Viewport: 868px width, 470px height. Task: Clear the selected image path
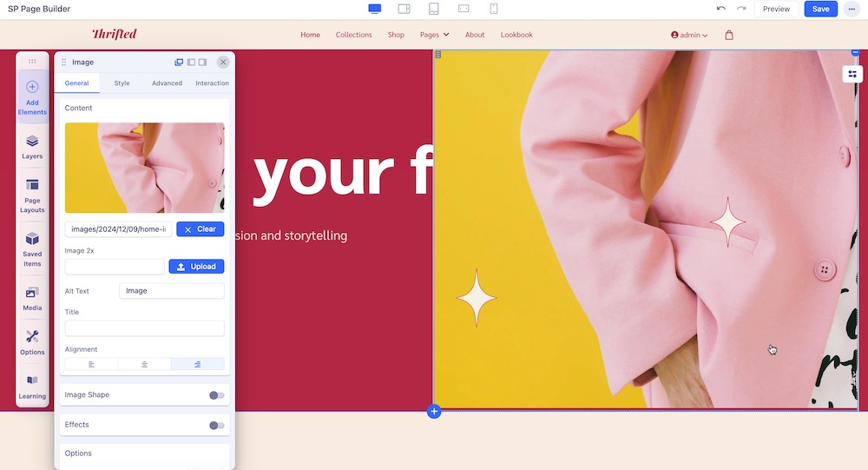point(200,229)
